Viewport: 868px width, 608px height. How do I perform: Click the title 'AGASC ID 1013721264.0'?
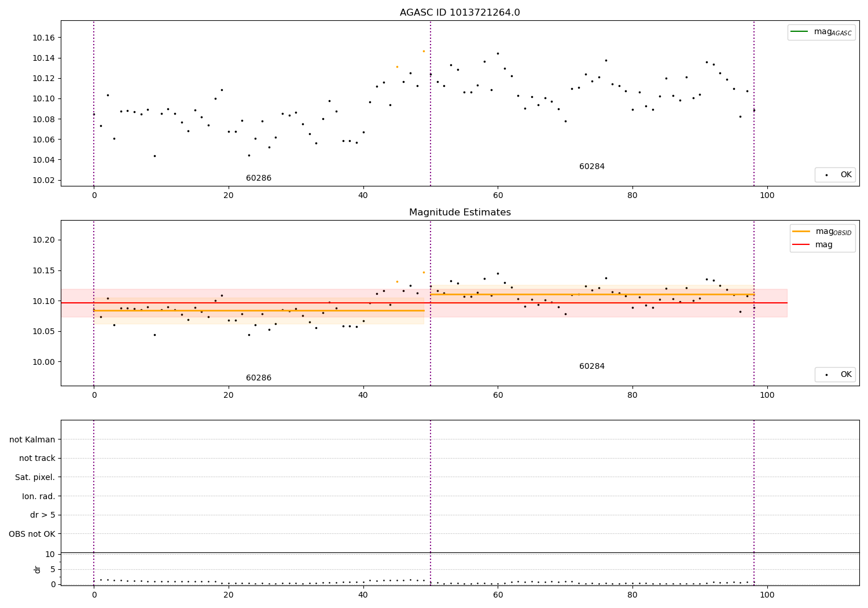pos(459,13)
